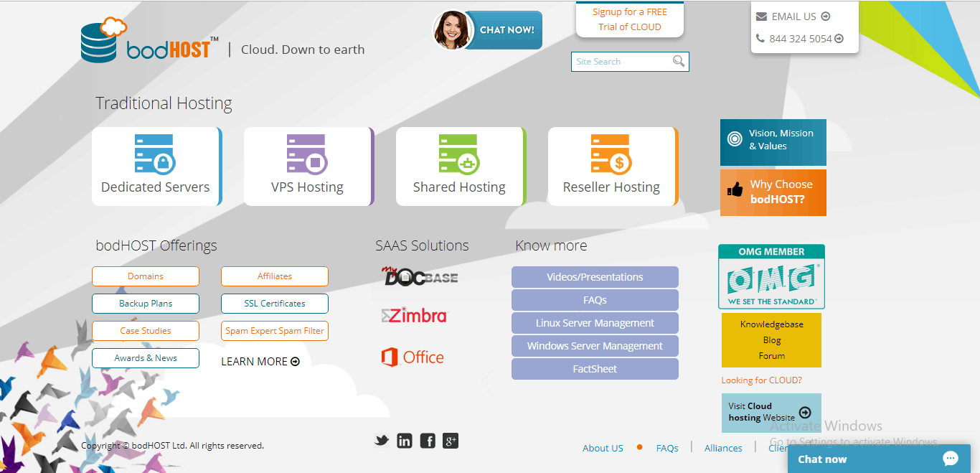Open Videos/Presentations in Know more
The image size is (980, 473).
595,277
